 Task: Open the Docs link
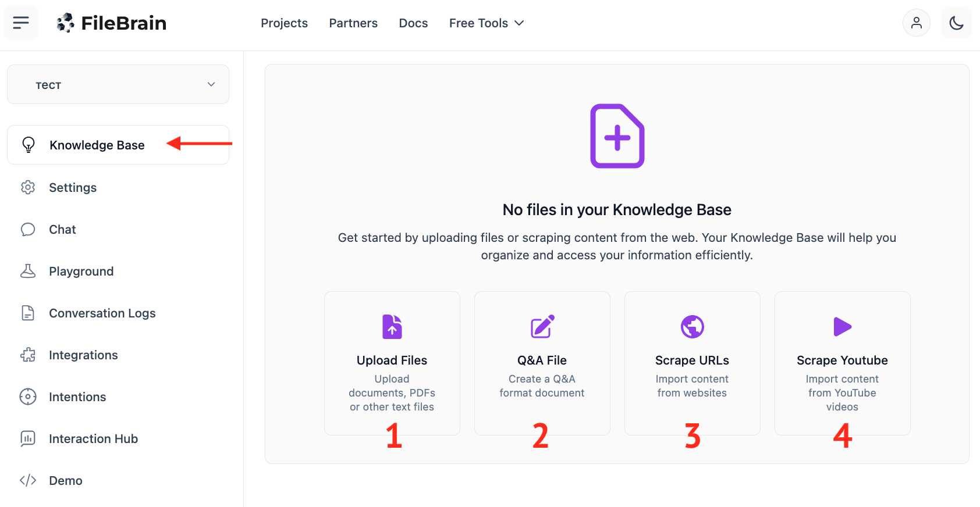(x=413, y=23)
